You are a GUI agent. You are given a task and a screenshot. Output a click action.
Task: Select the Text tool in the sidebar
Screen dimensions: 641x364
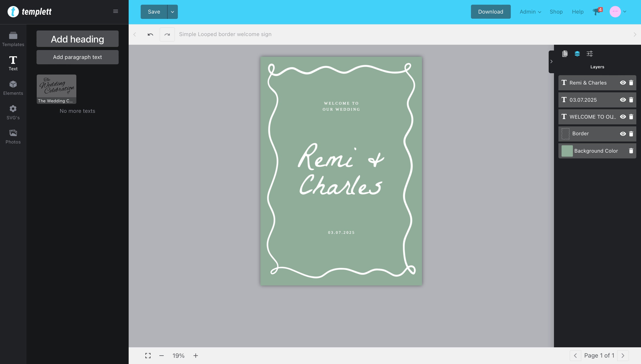pyautogui.click(x=13, y=63)
